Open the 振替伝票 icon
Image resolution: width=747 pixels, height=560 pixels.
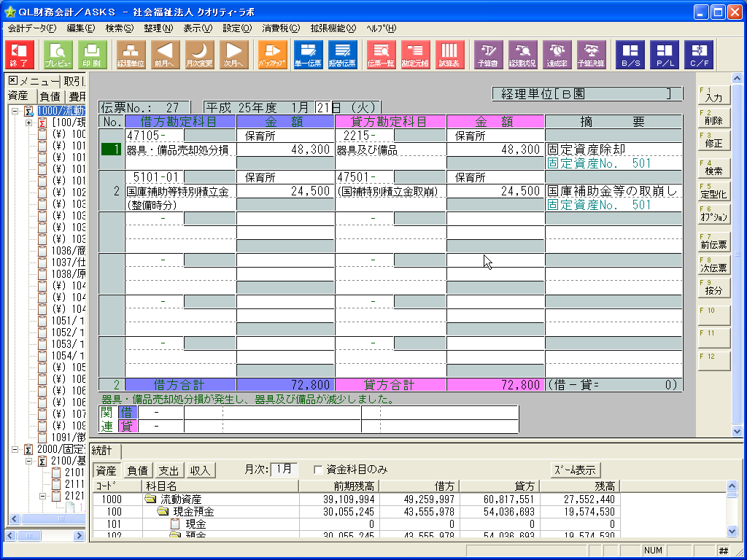[343, 55]
